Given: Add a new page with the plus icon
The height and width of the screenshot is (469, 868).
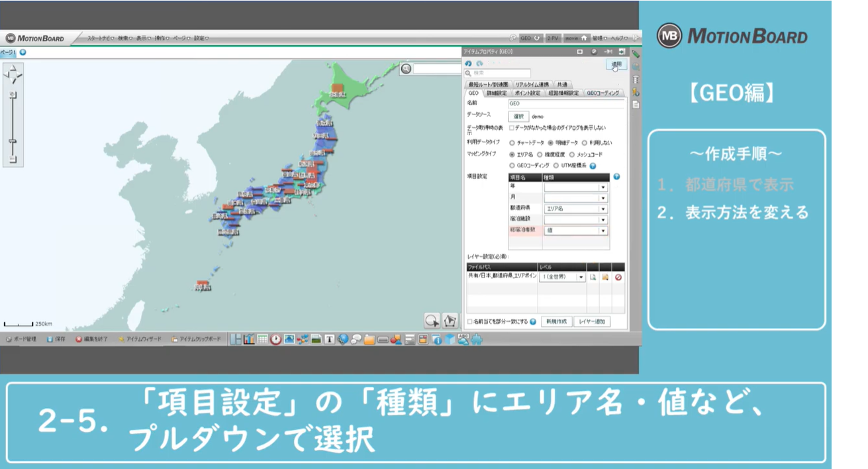Looking at the screenshot, I should click(23, 52).
